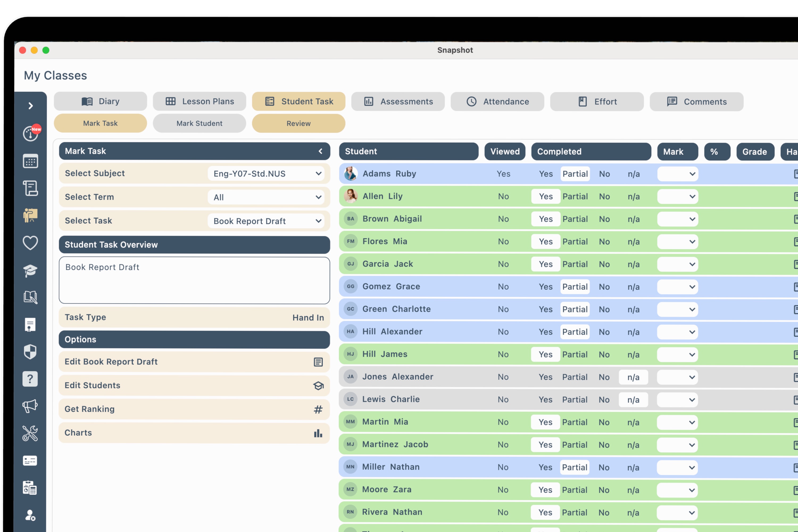Switch to the Lesson Plans tab
798x532 pixels.
point(199,101)
